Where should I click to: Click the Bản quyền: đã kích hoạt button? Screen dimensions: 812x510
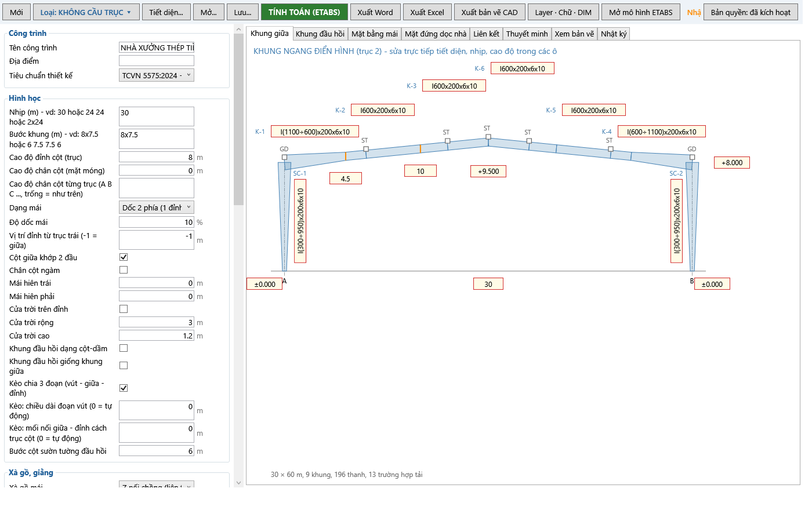[x=751, y=12]
